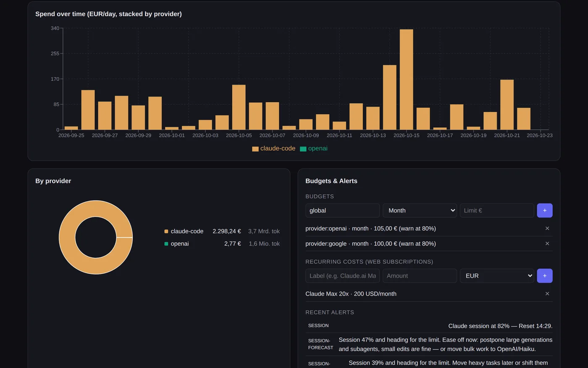This screenshot has width=588, height=368.
Task: Delete the Claude Max 20x recurring cost
Action: click(547, 294)
